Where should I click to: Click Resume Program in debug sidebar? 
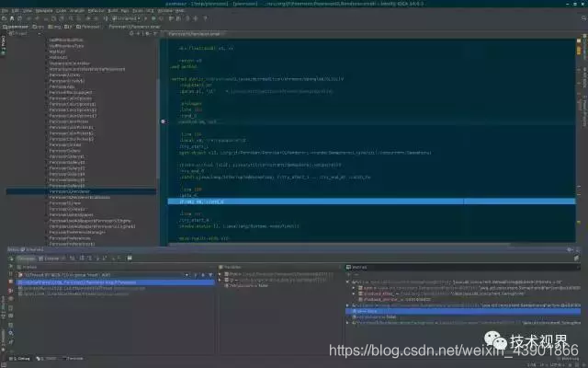coord(11,266)
